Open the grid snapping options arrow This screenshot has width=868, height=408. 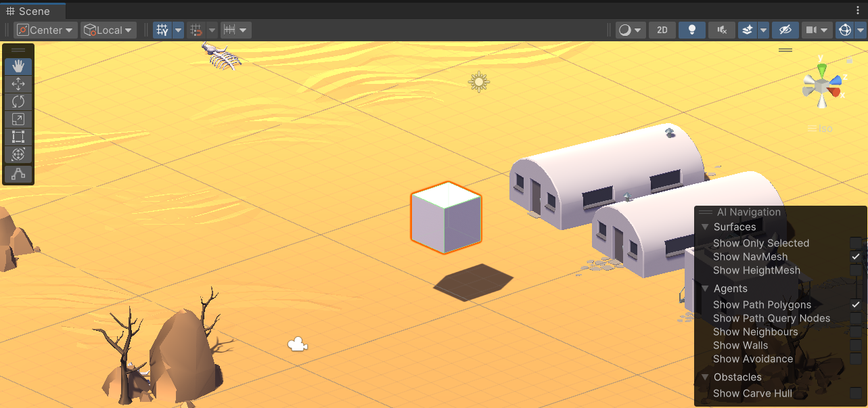point(212,30)
